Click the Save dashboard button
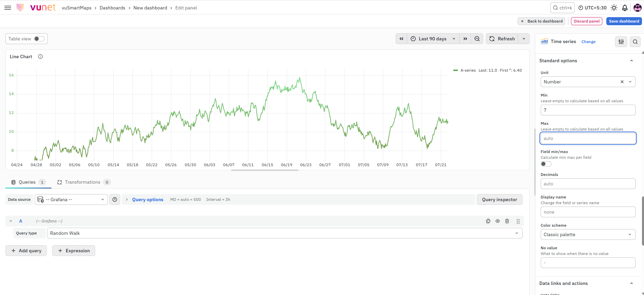644x295 pixels. click(x=624, y=21)
